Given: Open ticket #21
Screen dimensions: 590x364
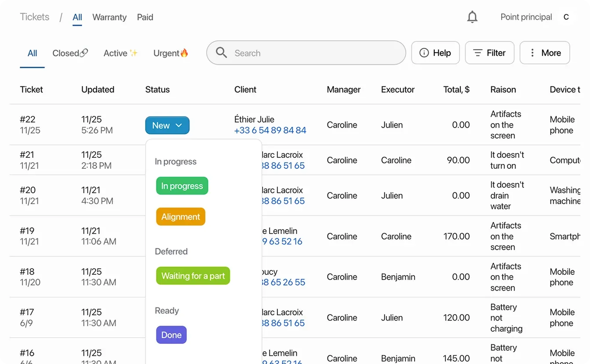Looking at the screenshot, I should click(x=27, y=155).
